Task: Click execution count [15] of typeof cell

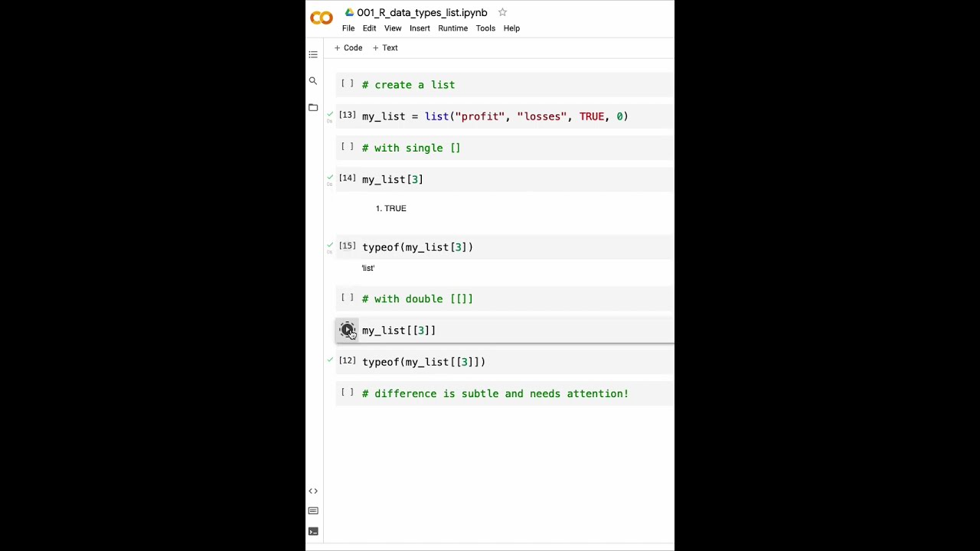Action: 348,246
